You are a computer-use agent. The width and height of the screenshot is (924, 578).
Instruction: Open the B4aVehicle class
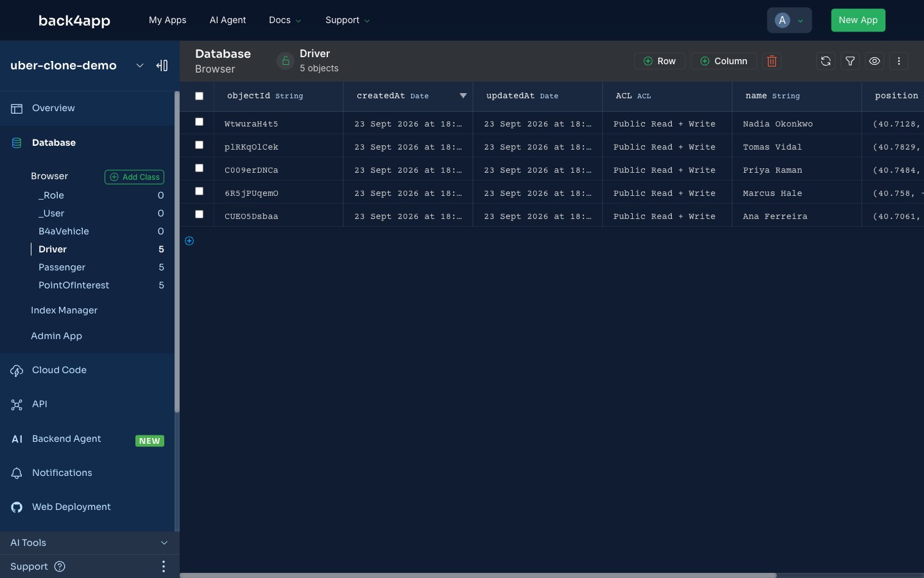coord(64,231)
